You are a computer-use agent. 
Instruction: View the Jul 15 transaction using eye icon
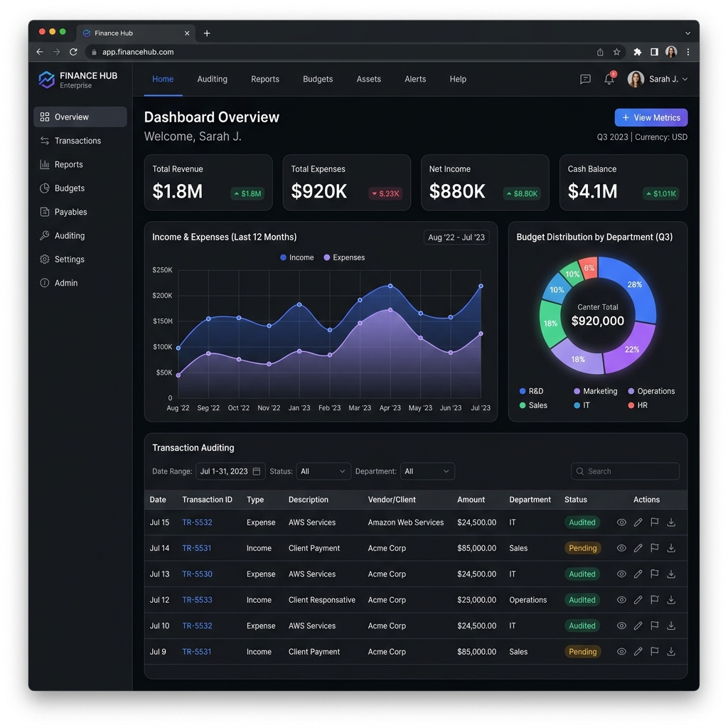click(621, 523)
